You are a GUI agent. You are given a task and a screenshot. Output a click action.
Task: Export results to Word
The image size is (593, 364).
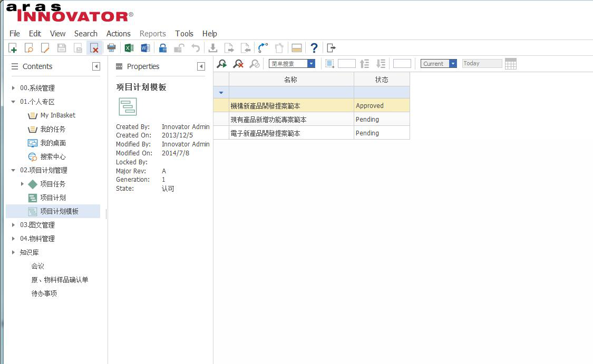pyautogui.click(x=145, y=48)
